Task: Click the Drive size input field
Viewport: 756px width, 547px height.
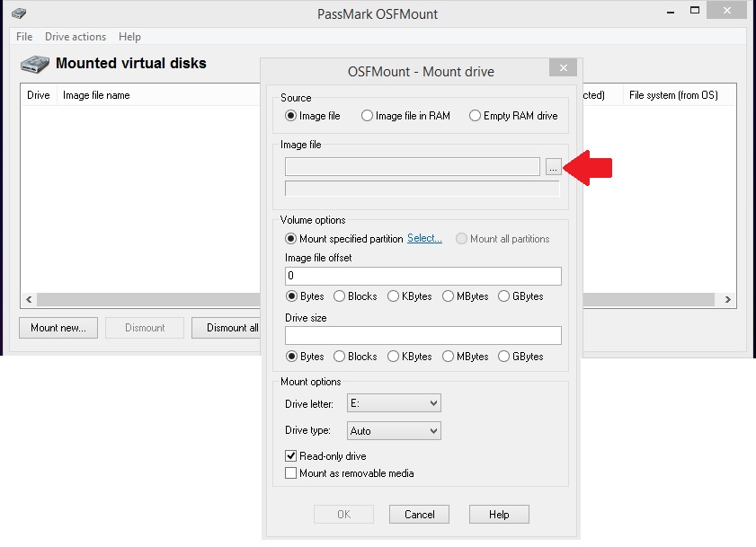Action: tap(422, 335)
